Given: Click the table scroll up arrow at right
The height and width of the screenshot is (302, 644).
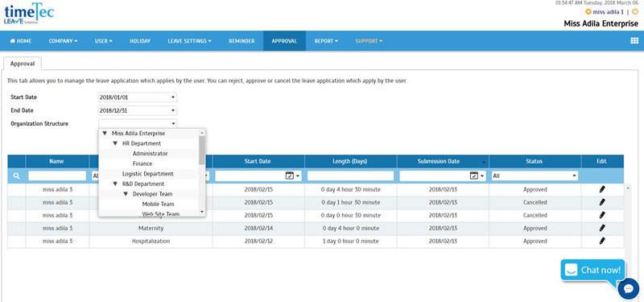Looking at the screenshot, I should [628, 188].
